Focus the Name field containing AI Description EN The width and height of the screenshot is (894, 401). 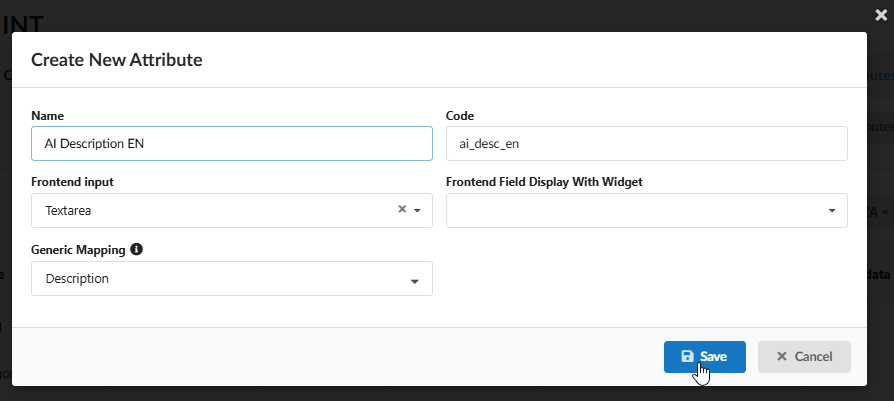click(x=231, y=143)
